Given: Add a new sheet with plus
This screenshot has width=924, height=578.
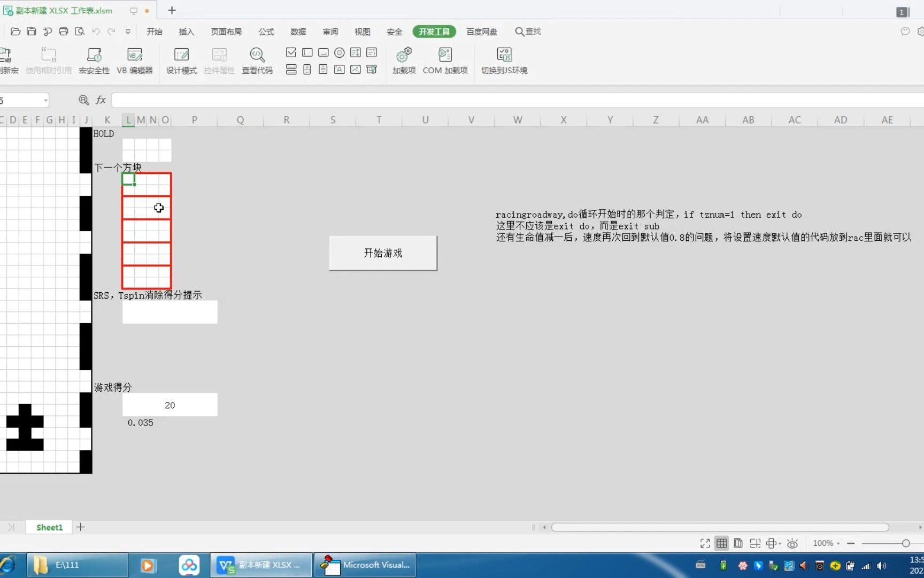Looking at the screenshot, I should coord(80,527).
